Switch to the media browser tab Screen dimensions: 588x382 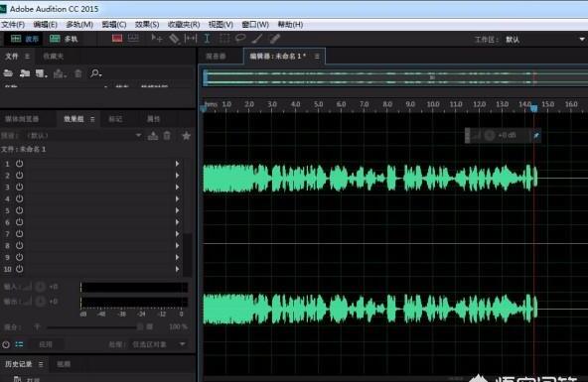pyautogui.click(x=22, y=119)
